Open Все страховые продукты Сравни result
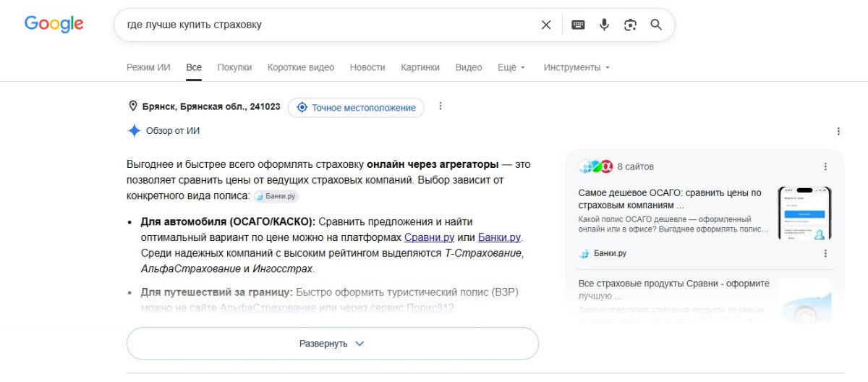The height and width of the screenshot is (382, 868). click(x=674, y=289)
